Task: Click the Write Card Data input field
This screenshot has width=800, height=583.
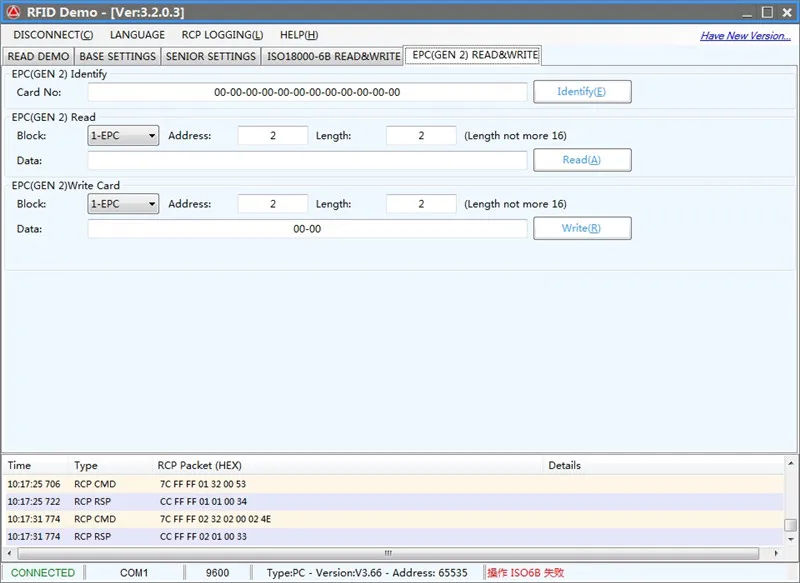Action: 307,229
